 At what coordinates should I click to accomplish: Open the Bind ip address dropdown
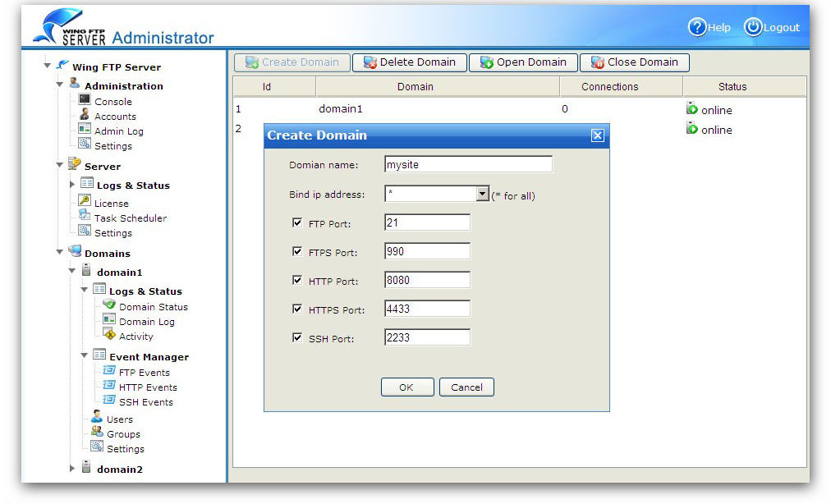point(483,195)
